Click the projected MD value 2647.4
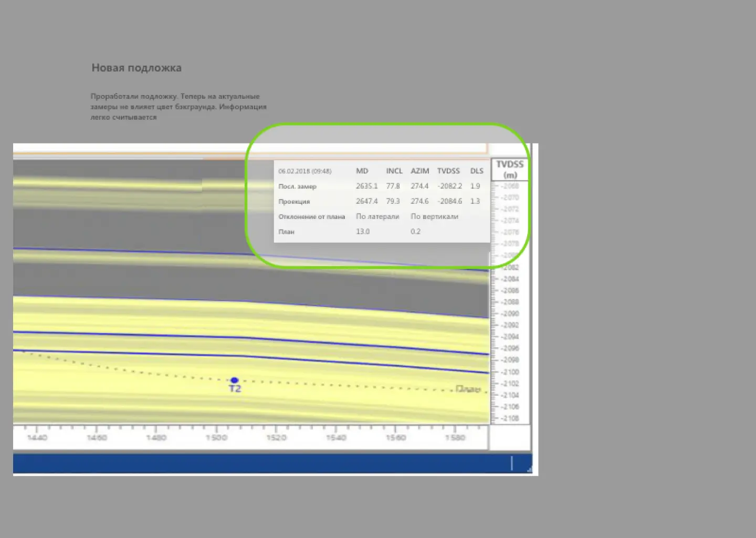This screenshot has height=538, width=756. tap(366, 201)
